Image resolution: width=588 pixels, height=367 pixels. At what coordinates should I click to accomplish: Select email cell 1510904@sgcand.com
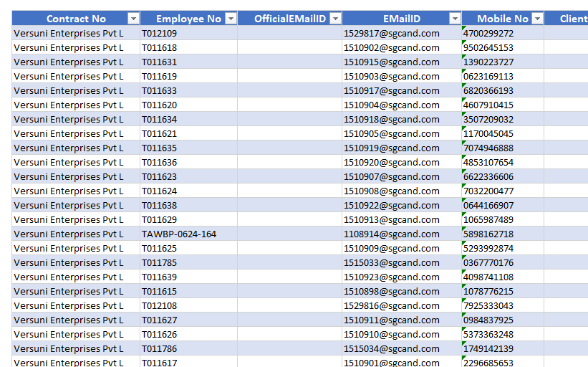[x=402, y=105]
